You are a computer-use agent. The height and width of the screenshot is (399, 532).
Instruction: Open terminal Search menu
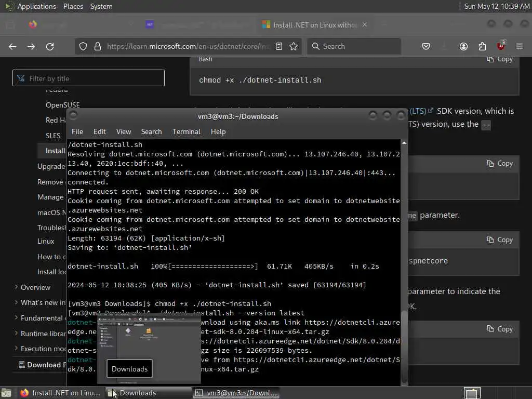[x=151, y=131]
